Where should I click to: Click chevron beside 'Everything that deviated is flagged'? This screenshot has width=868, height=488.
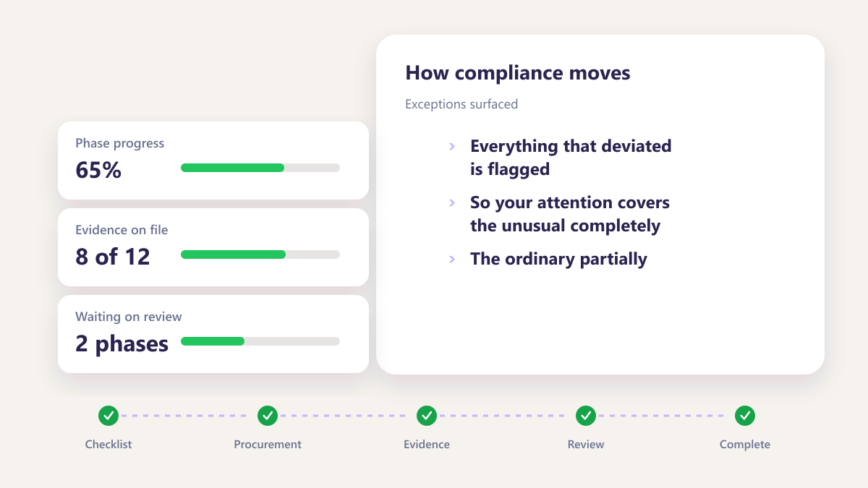(x=452, y=146)
